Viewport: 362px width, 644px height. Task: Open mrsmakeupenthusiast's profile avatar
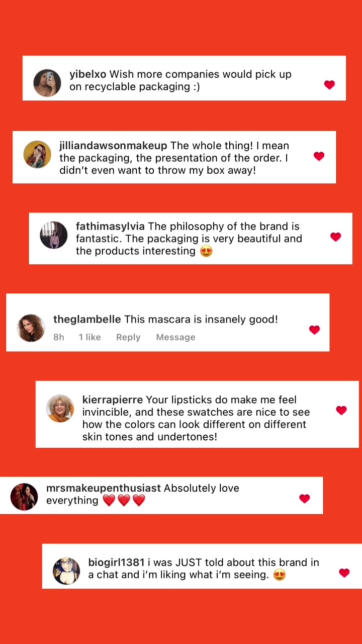24,497
